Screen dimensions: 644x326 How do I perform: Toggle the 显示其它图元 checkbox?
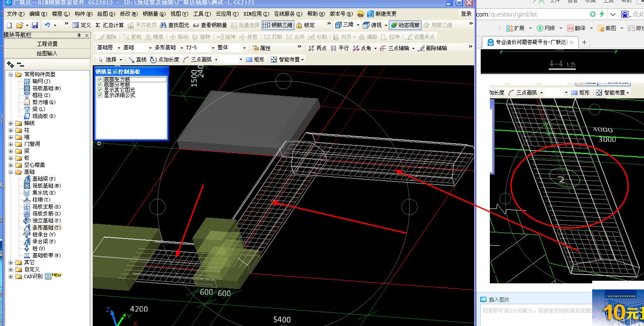(x=100, y=90)
